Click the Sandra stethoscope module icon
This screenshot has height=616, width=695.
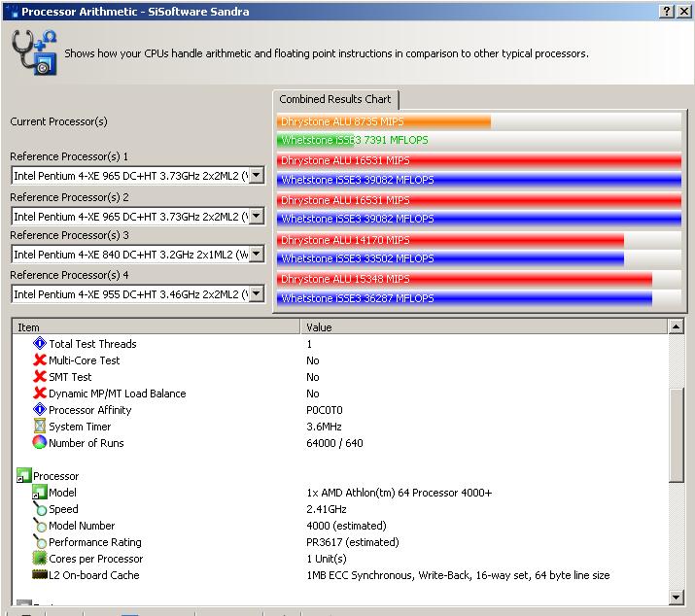click(x=35, y=52)
